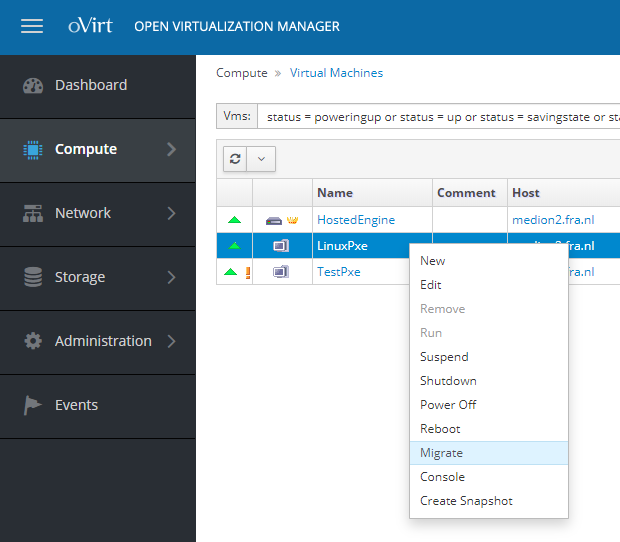Click the Storage database icon
The image size is (620, 542).
tap(33, 277)
